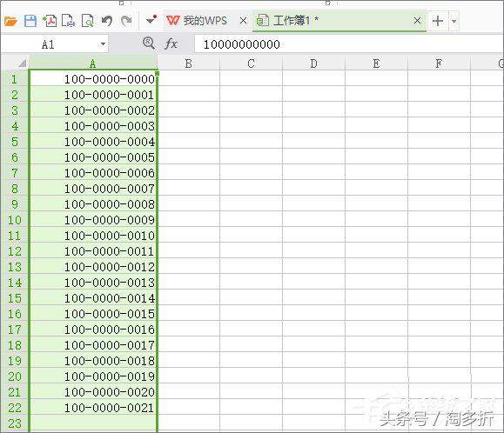
Task: Add a new tab with the plus button
Action: [438, 21]
